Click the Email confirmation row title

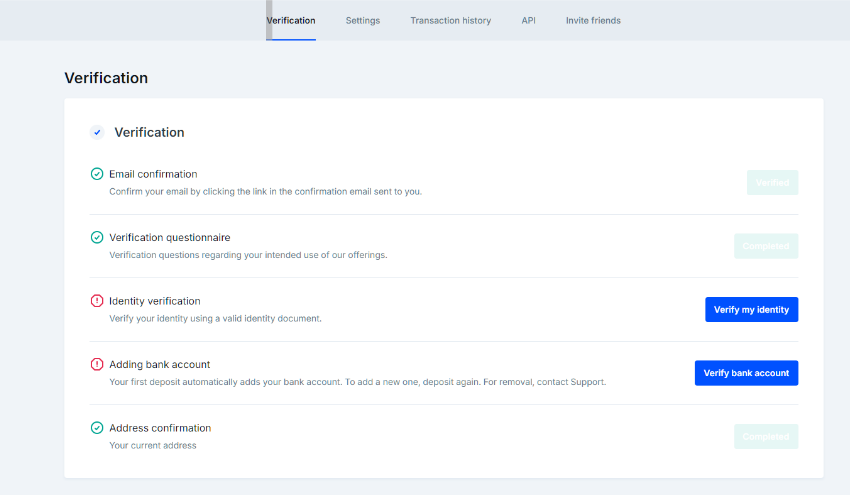pos(153,174)
